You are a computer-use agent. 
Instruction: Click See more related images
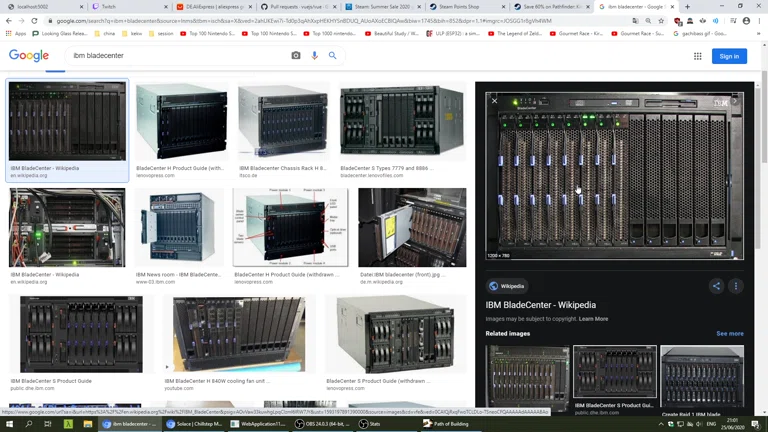[730, 334]
